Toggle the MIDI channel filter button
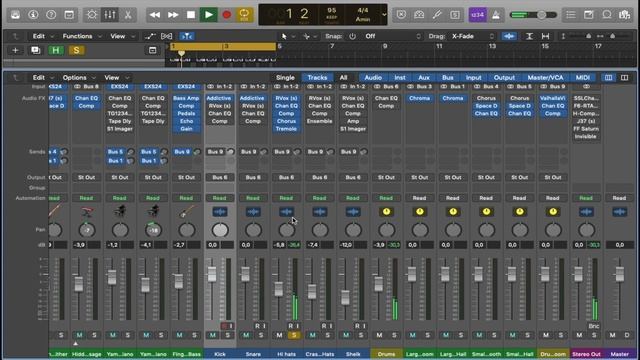The width and height of the screenshot is (640, 360). point(582,78)
